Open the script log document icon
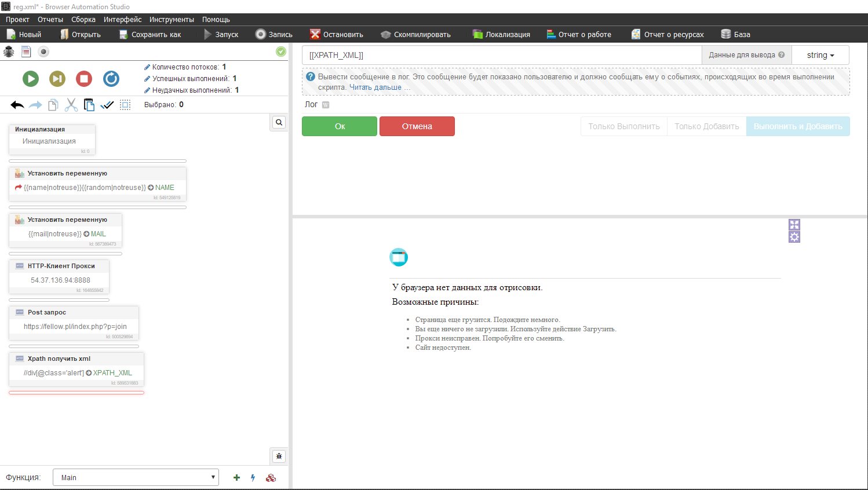The image size is (868, 490). 26,52
